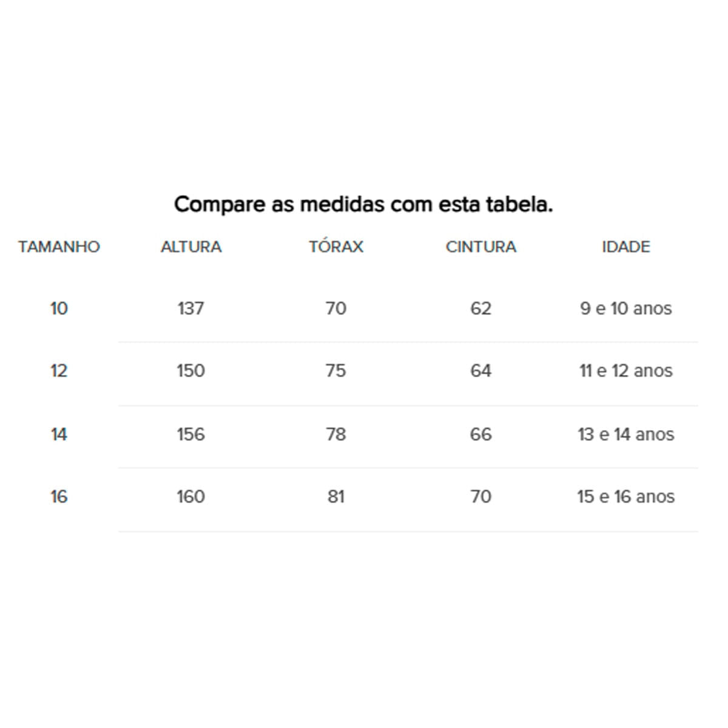The image size is (728, 728).
Task: Select the '9 e 10 anos' age cell
Action: click(625, 309)
